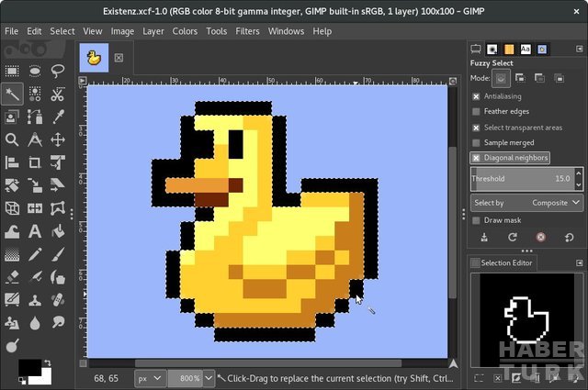
Task: Select the Free Select lasso tool
Action: pos(58,71)
